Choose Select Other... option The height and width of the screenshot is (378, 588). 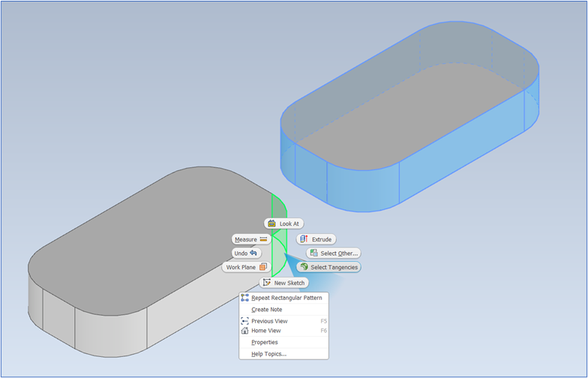[333, 253]
